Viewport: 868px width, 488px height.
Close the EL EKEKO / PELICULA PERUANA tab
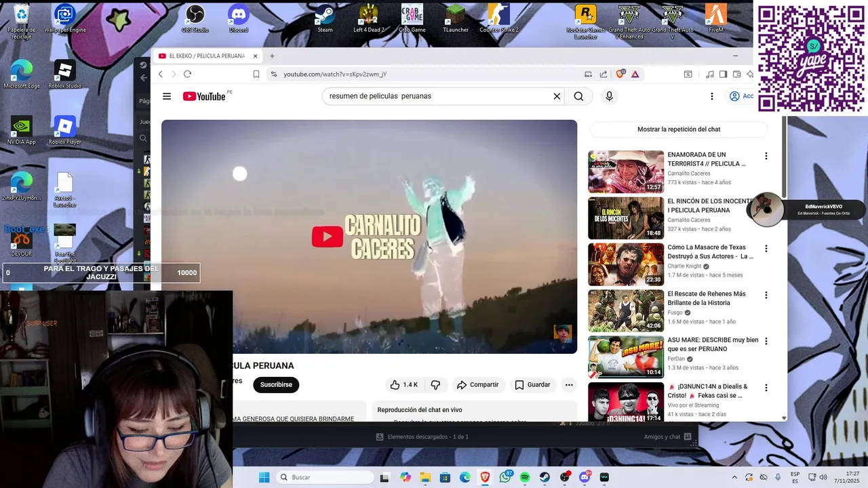(255, 56)
